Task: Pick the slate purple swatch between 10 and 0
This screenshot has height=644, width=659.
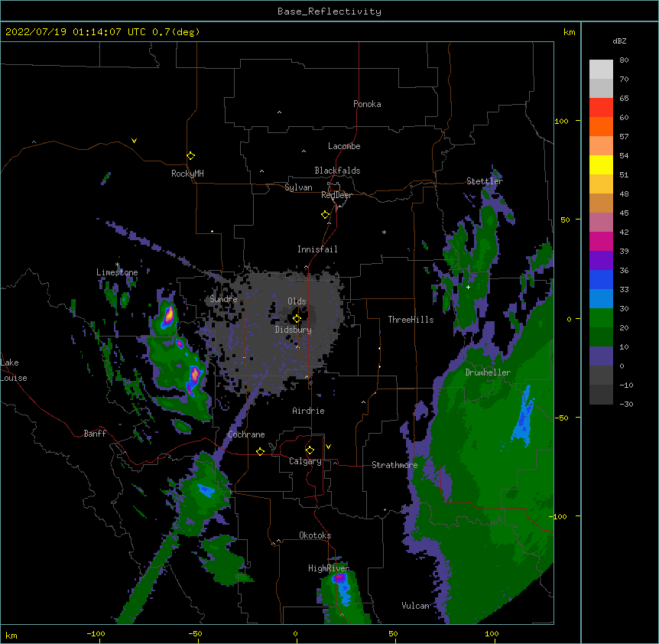Action: tap(601, 356)
